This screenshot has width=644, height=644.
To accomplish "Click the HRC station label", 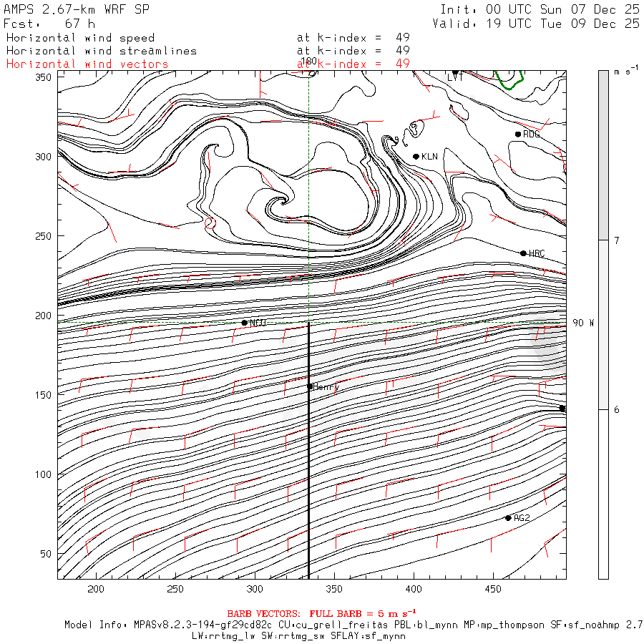I will click(x=537, y=253).
